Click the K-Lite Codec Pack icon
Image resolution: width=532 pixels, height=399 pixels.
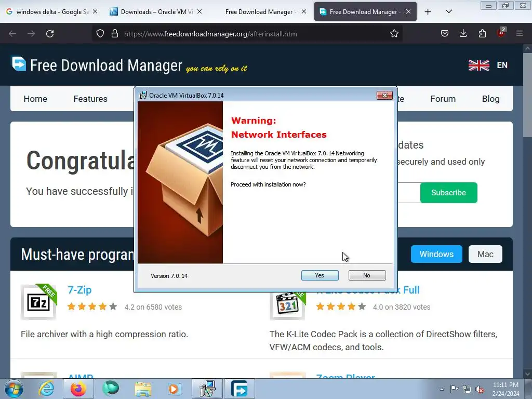click(x=288, y=305)
